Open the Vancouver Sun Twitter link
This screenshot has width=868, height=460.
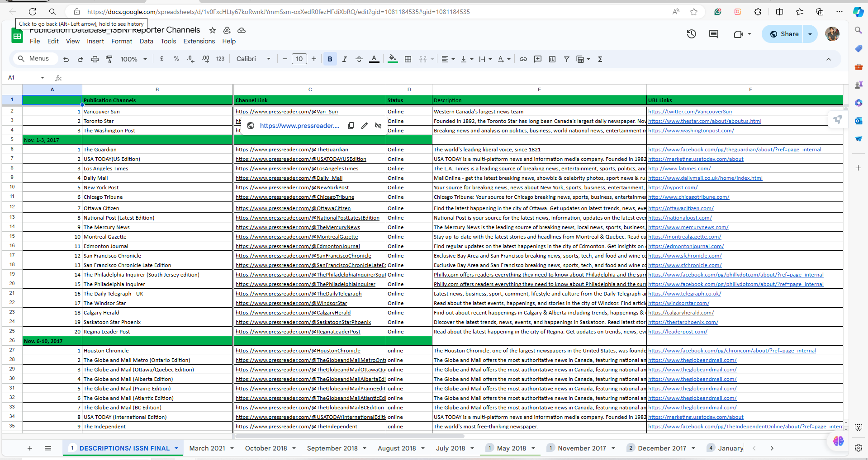pos(690,112)
